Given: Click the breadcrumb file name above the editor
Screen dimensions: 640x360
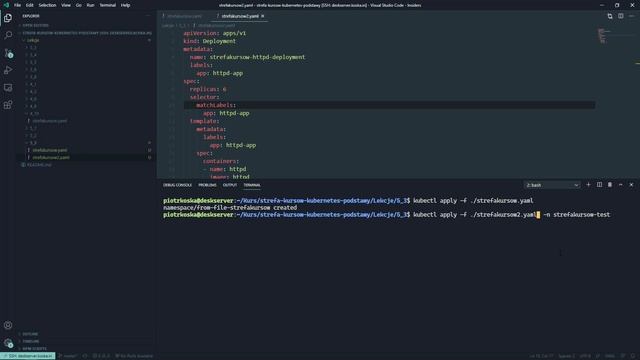Looking at the screenshot, I should (216, 25).
